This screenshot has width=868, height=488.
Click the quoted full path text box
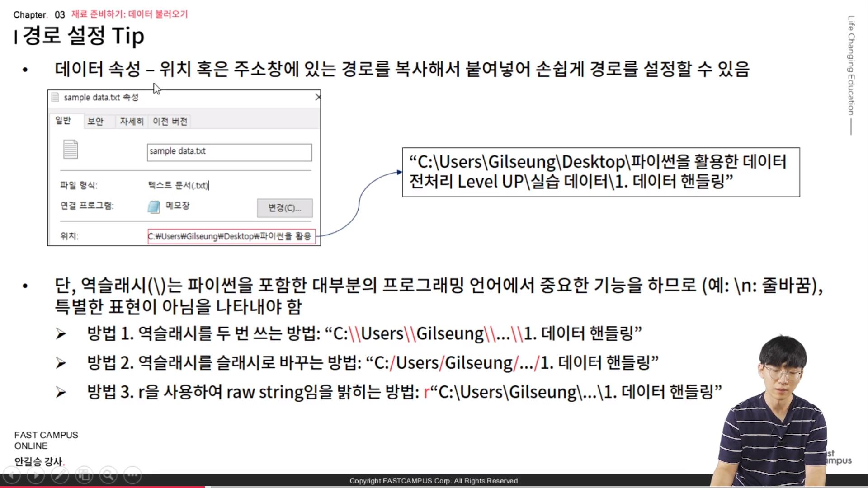pos(601,172)
